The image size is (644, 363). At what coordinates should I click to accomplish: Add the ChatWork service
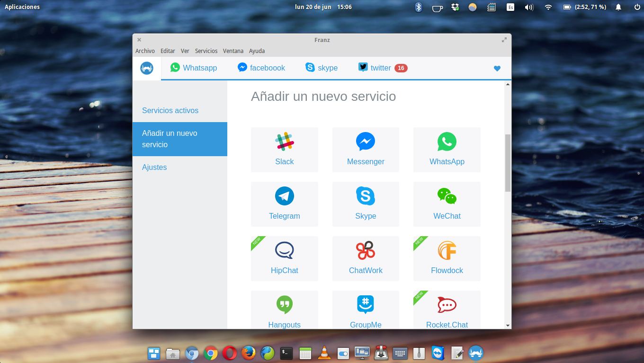click(366, 258)
